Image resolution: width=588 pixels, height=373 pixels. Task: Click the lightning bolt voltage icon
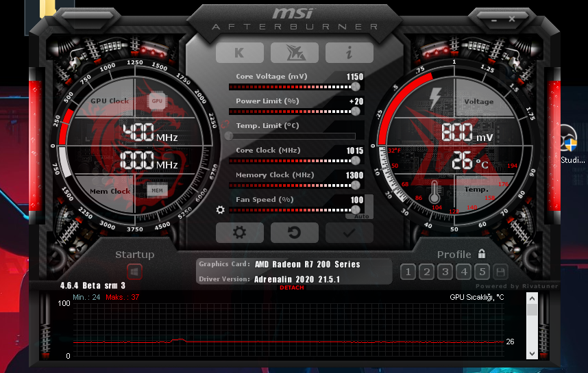[x=435, y=99]
